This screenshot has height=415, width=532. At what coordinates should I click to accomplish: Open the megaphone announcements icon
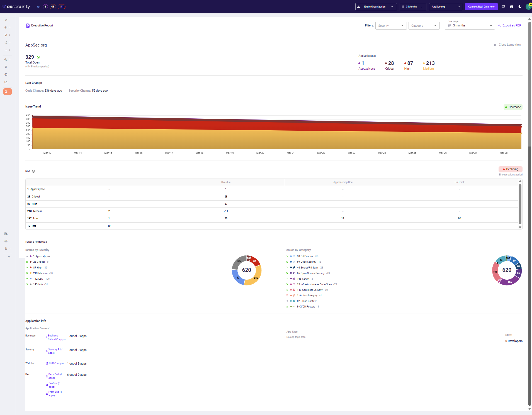(39, 7)
